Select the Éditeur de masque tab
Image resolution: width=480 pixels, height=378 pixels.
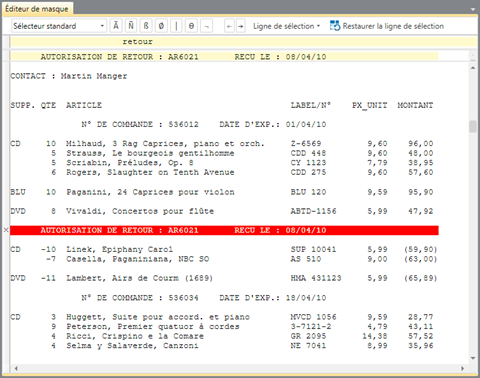[37, 9]
